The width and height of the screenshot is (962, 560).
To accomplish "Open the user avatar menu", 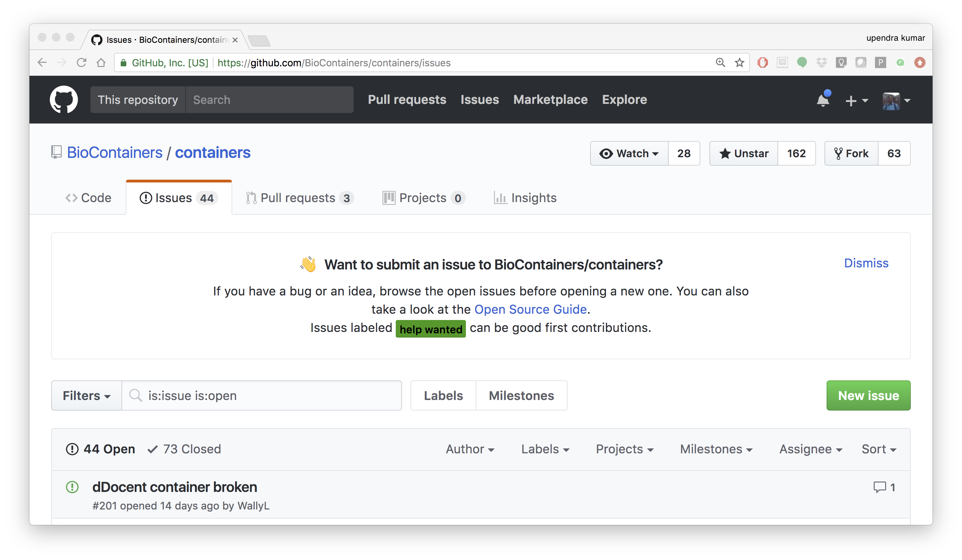I will point(896,101).
